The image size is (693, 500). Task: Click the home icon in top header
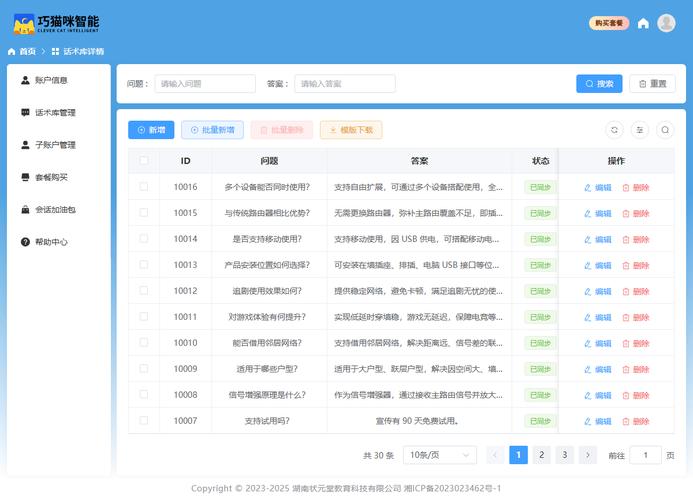click(643, 23)
